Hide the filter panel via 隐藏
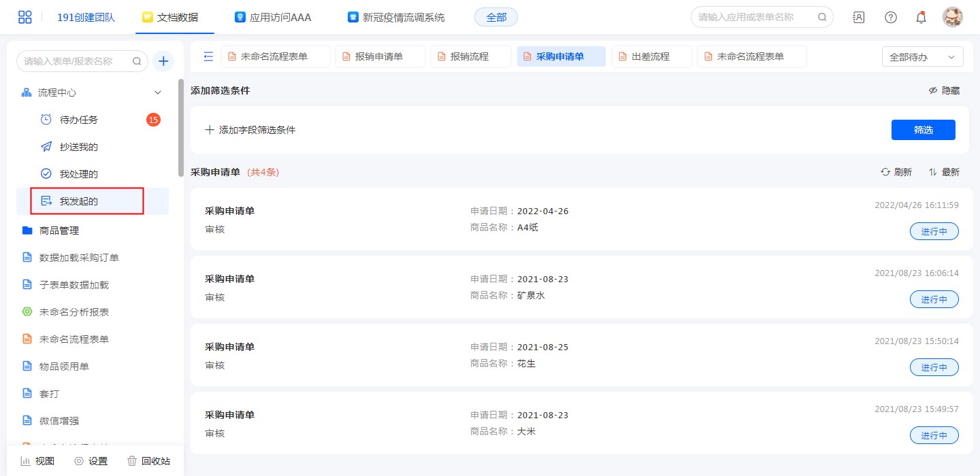 coord(944,90)
